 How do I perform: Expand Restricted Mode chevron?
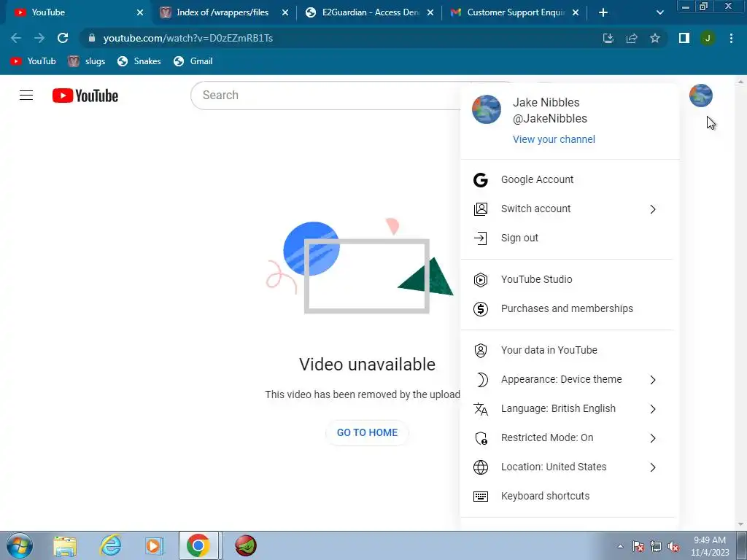653,438
